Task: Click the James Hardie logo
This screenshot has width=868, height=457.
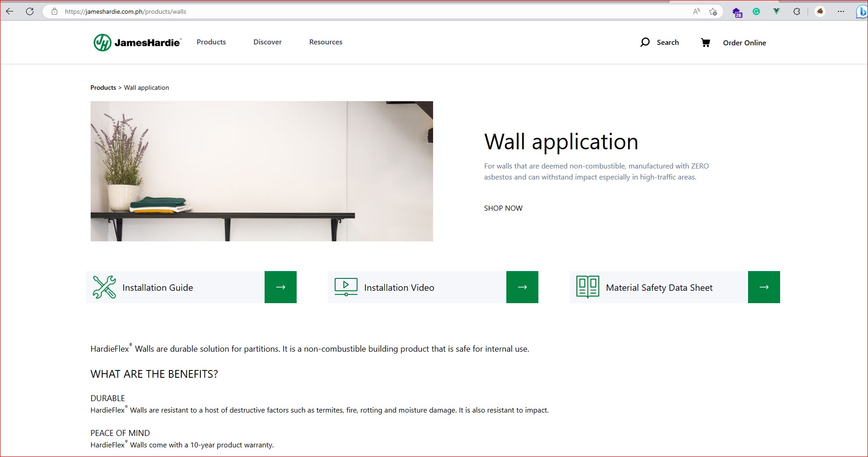Action: (137, 43)
